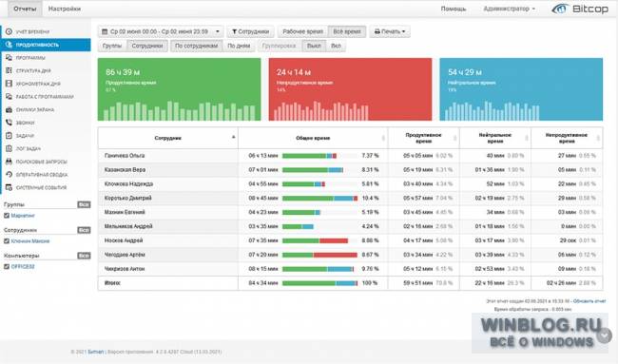The image size is (618, 364).
Task: Click the Задачи checklist icon
Action: point(9,136)
